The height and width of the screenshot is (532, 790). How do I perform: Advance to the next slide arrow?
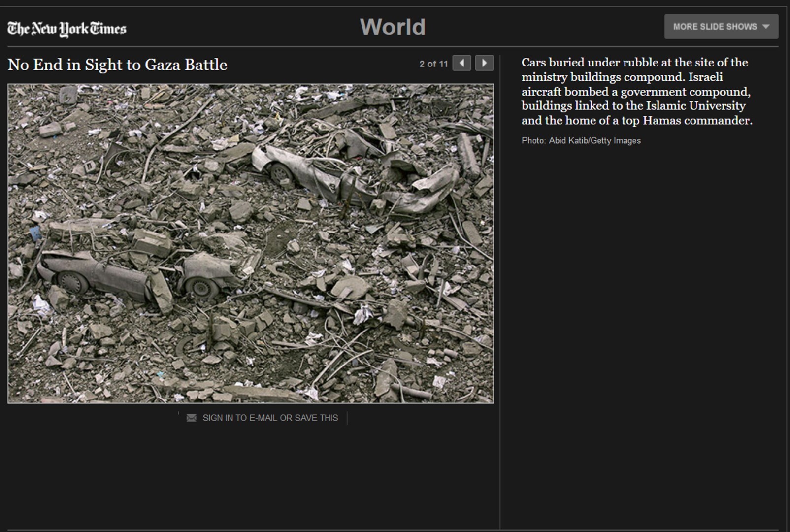click(484, 63)
